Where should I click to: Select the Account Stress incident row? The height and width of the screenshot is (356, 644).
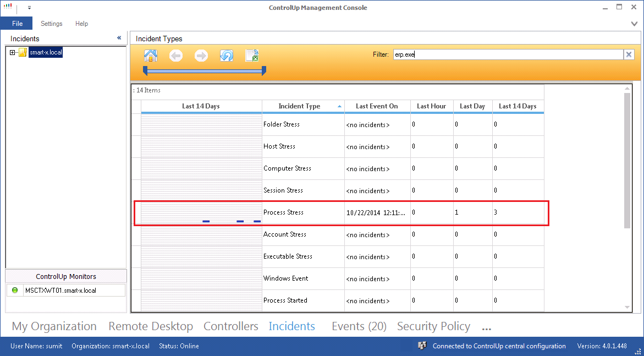tap(338, 235)
